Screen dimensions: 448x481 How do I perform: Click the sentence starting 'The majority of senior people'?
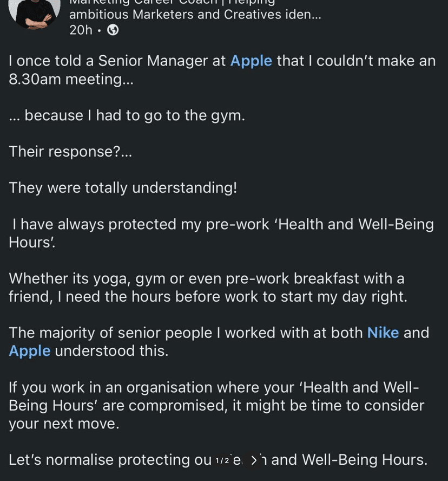(184, 333)
